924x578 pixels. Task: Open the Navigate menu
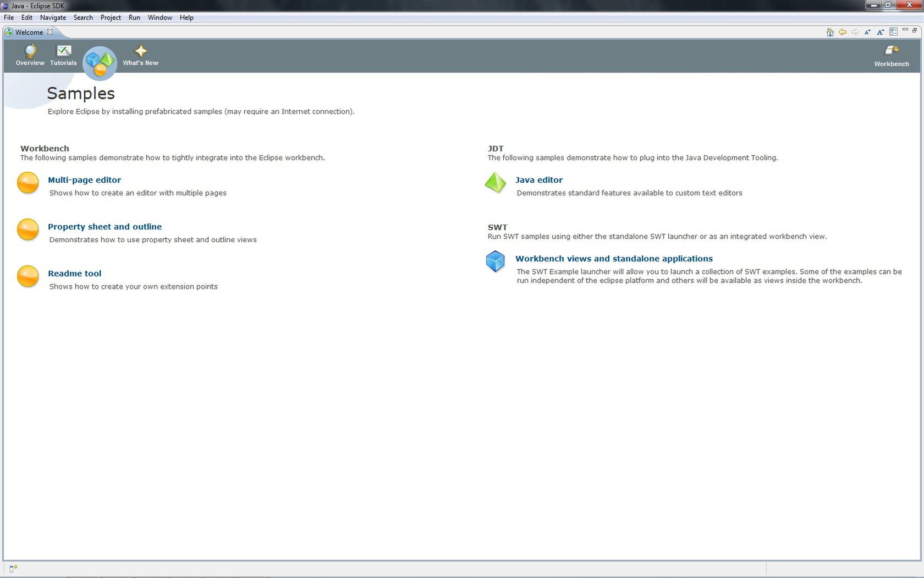pyautogui.click(x=53, y=18)
